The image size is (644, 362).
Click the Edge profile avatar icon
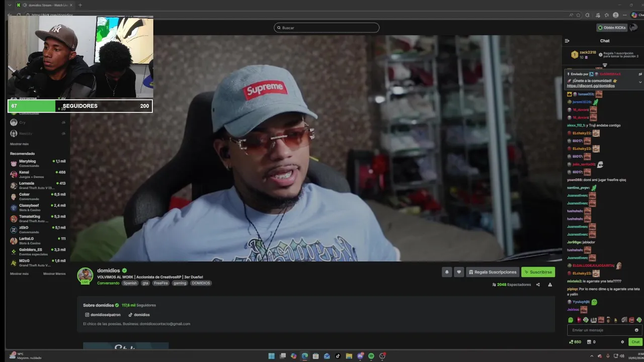pyautogui.click(x=616, y=15)
